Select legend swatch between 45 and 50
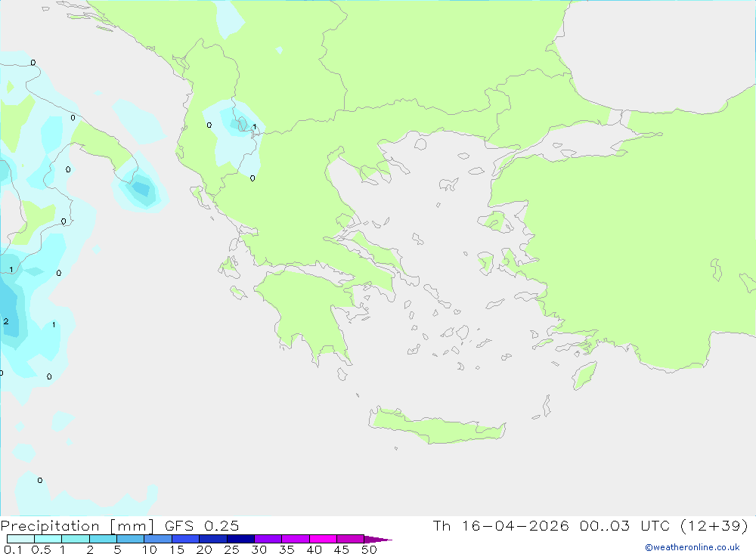The width and height of the screenshot is (756, 554). pos(351,539)
